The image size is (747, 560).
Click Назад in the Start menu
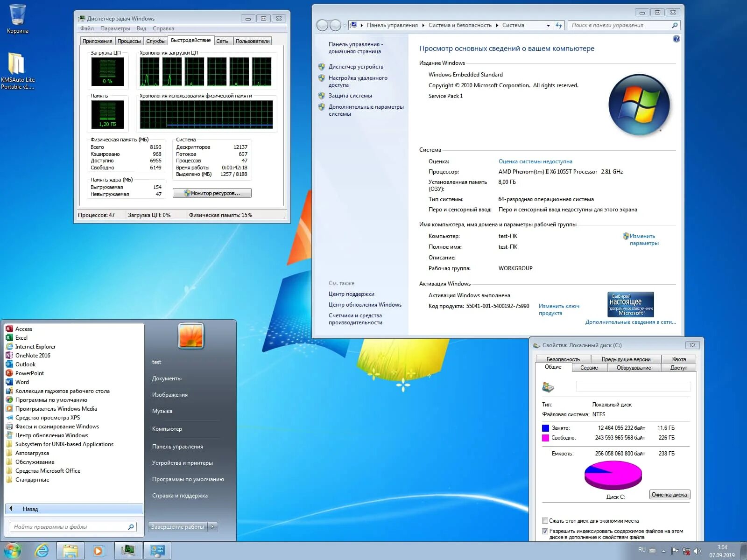coord(74,509)
